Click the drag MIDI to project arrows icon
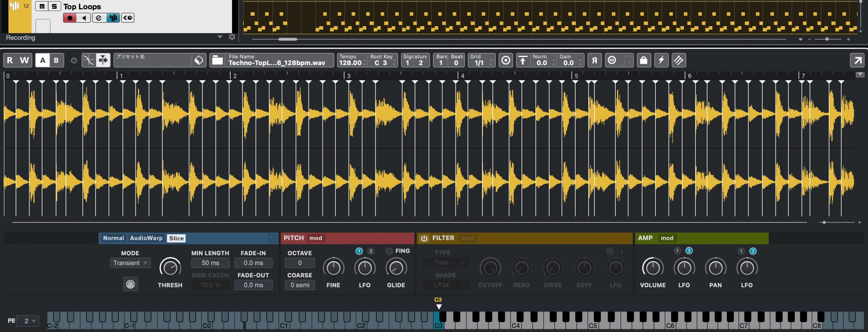Image resolution: width=868 pixels, height=332 pixels. click(679, 60)
